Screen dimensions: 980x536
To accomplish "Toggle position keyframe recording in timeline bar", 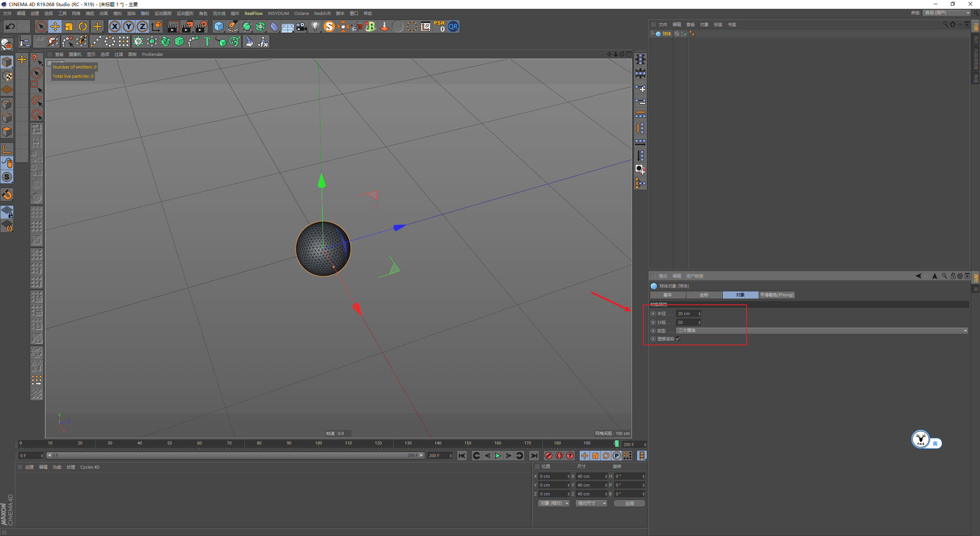I will pyautogui.click(x=585, y=456).
